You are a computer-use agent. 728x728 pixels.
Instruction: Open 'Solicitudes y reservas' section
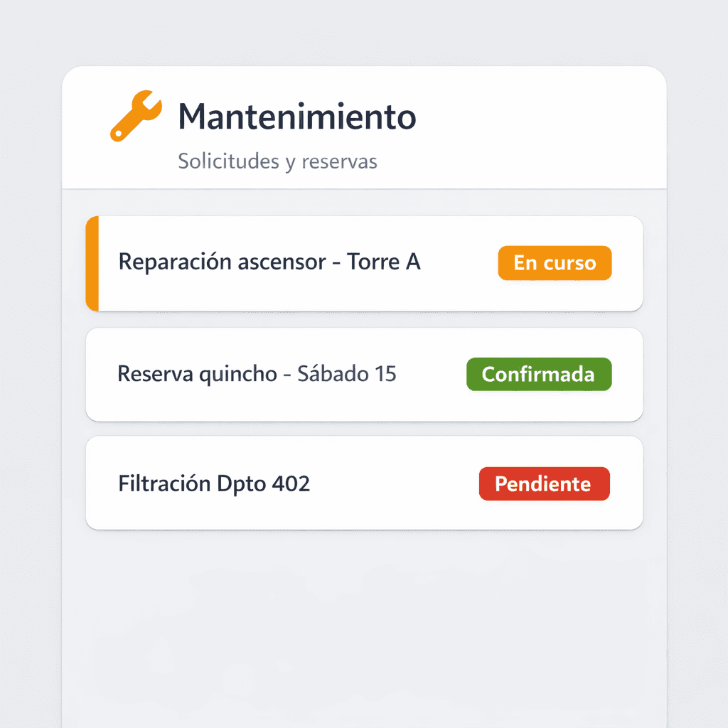coord(277,161)
